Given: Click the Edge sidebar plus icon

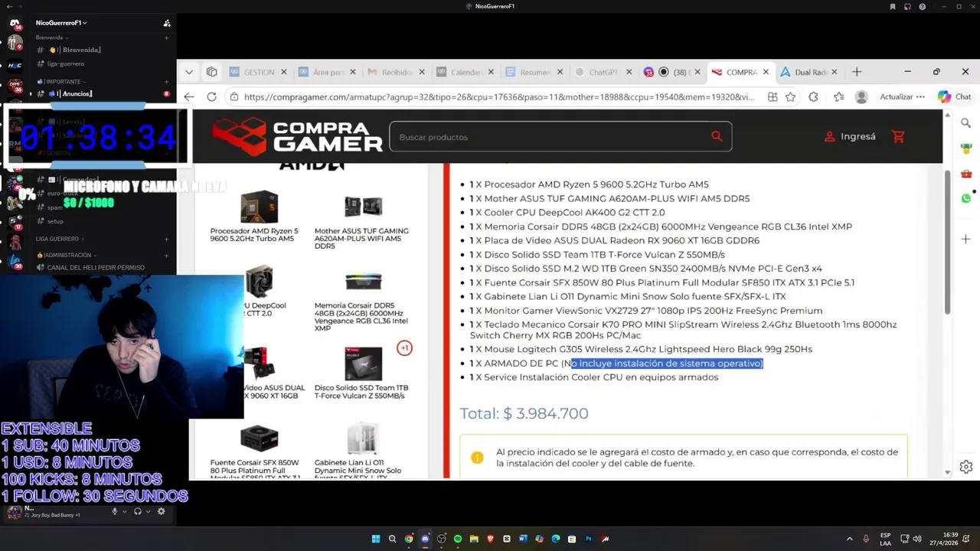Looking at the screenshot, I should point(966,240).
